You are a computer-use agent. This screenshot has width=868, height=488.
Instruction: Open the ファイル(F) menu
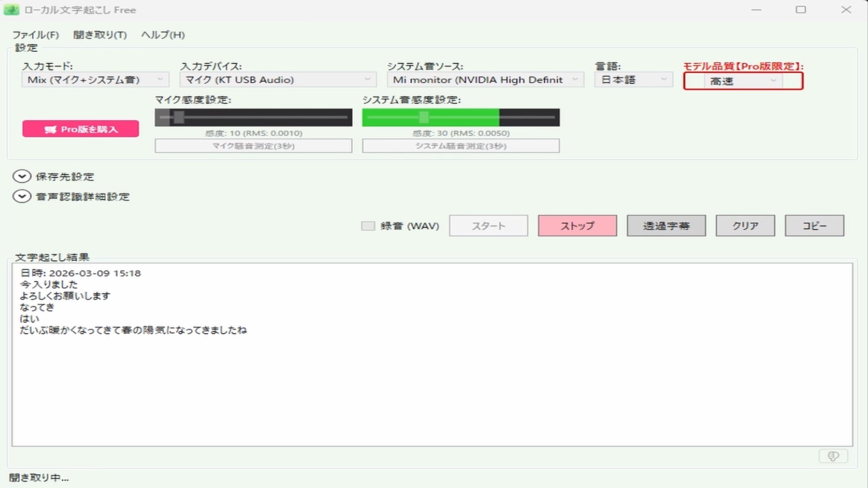[35, 35]
